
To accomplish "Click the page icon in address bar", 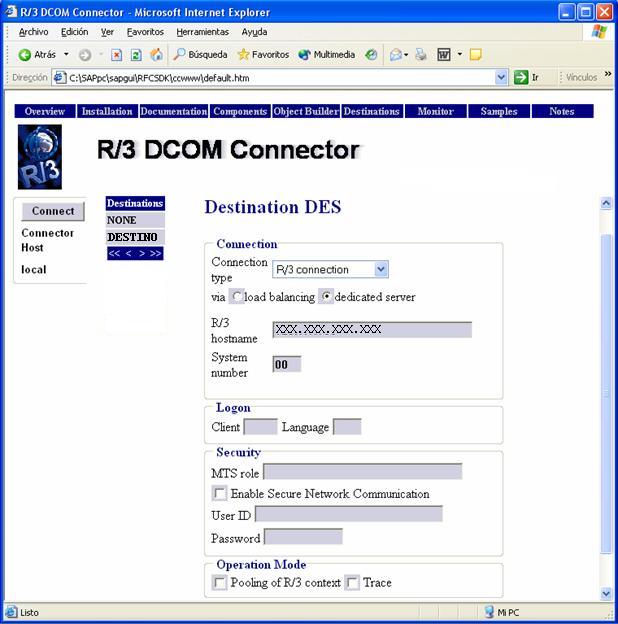I will (59, 77).
